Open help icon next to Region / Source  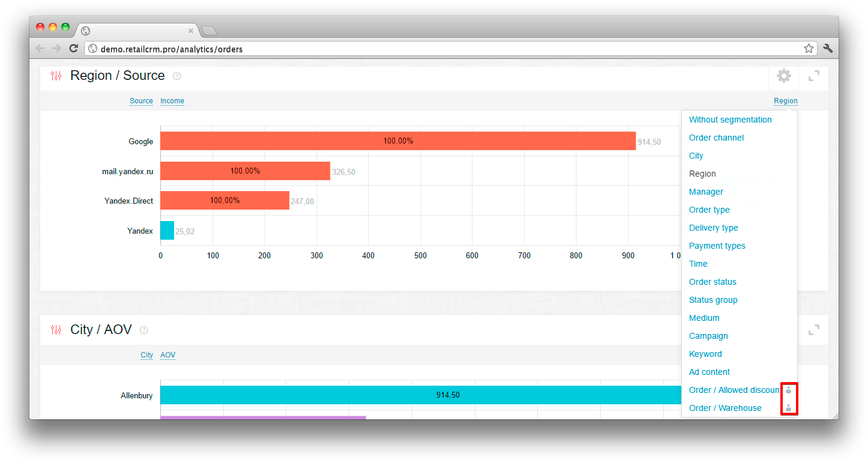pos(176,76)
